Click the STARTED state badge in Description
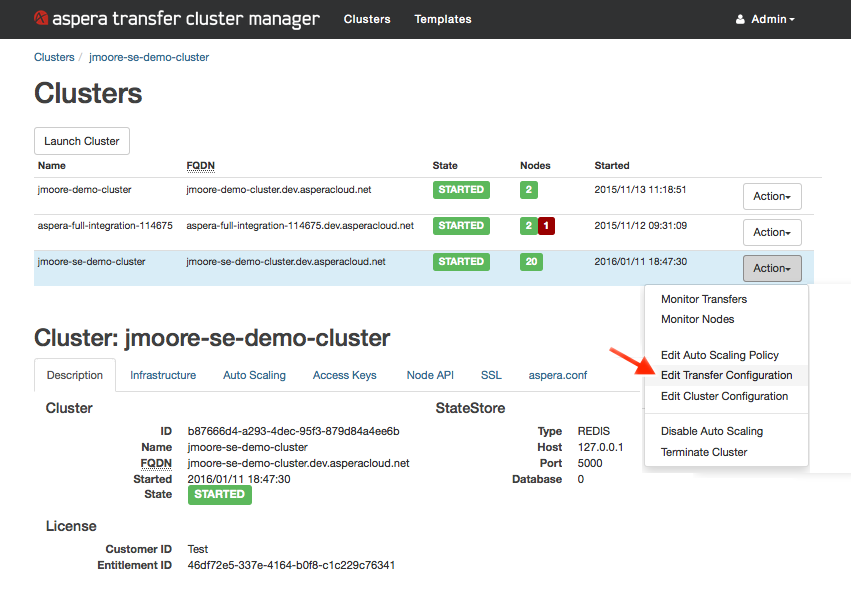Screen dimensions: 851x603 tap(219, 494)
